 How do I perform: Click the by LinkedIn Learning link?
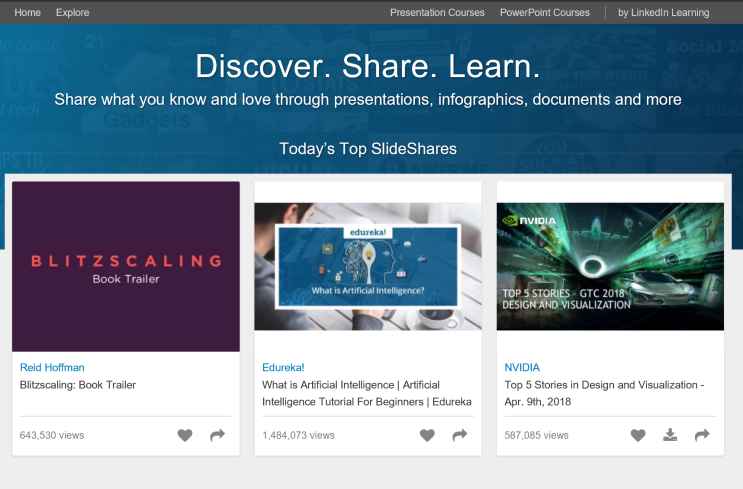coord(663,13)
